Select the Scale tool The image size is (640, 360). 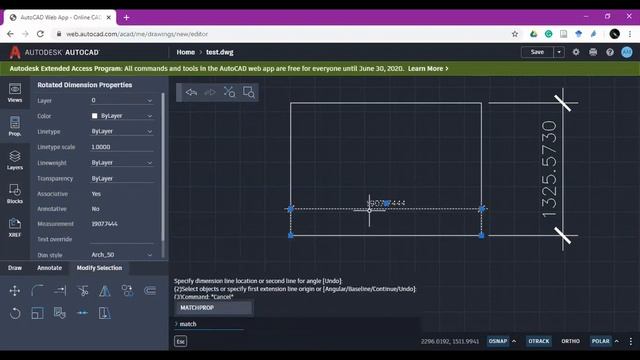(38, 313)
